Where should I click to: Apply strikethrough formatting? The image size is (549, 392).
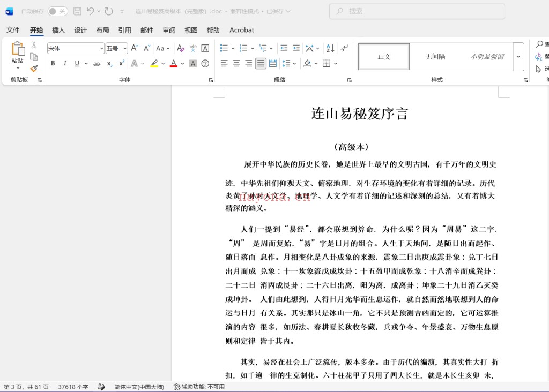97,64
